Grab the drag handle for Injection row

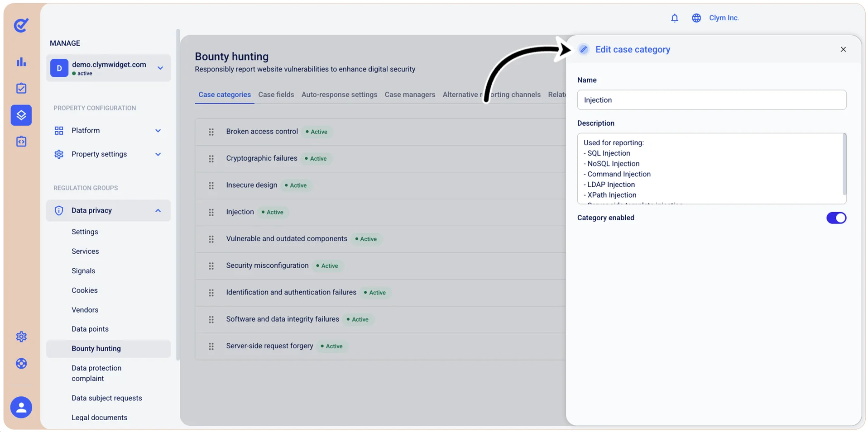click(211, 212)
